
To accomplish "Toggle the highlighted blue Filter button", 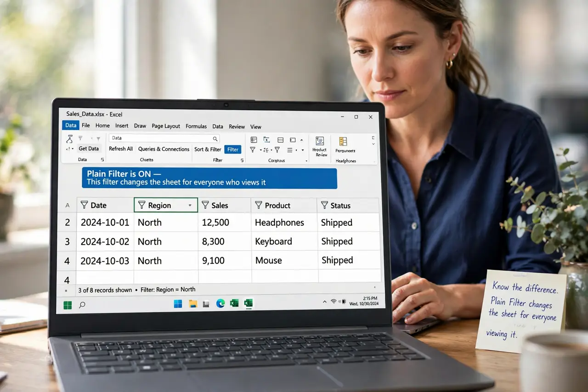I will 233,149.
